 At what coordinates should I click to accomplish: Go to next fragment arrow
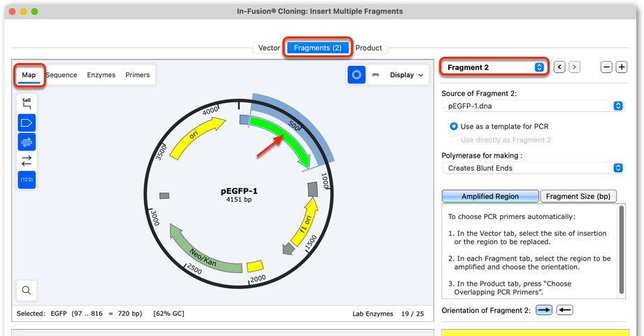(x=574, y=67)
